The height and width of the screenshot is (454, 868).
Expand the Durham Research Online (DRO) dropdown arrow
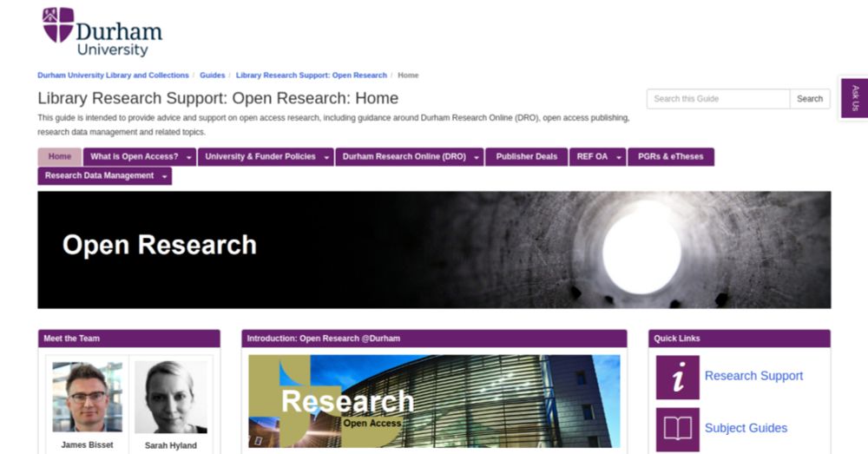[x=477, y=157]
